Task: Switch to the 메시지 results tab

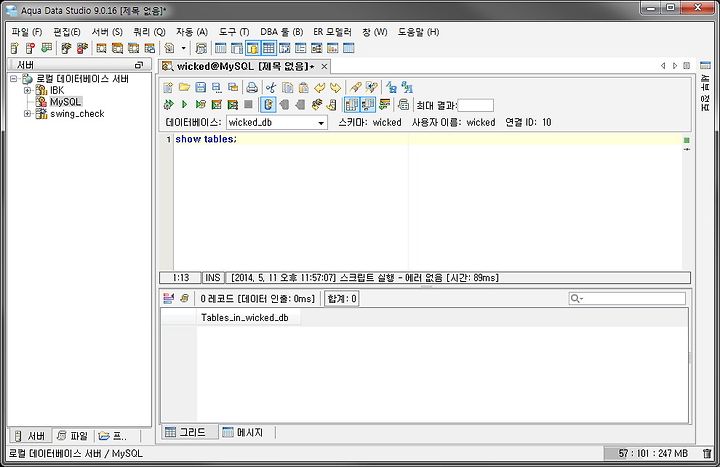Action: pyautogui.click(x=243, y=432)
